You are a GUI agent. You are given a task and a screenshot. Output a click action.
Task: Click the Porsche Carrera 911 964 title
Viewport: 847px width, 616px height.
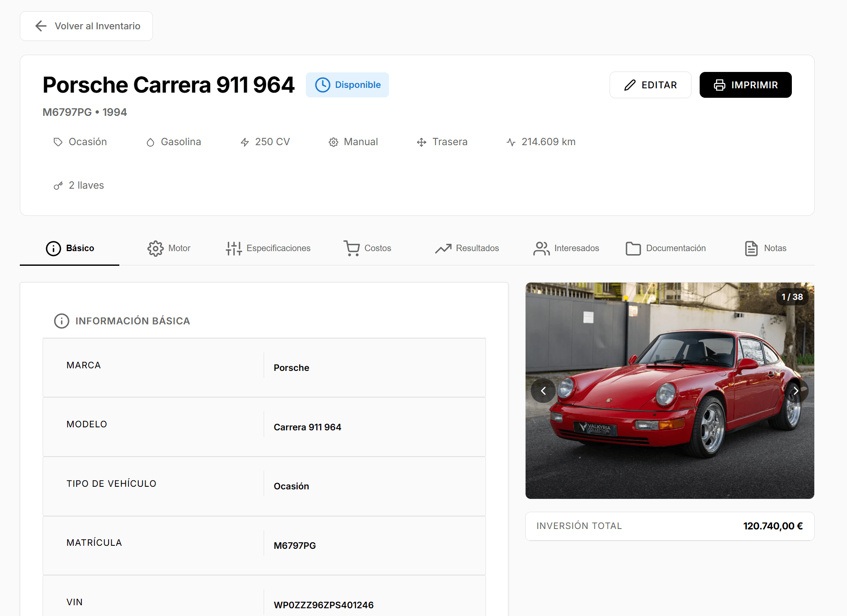pos(168,85)
